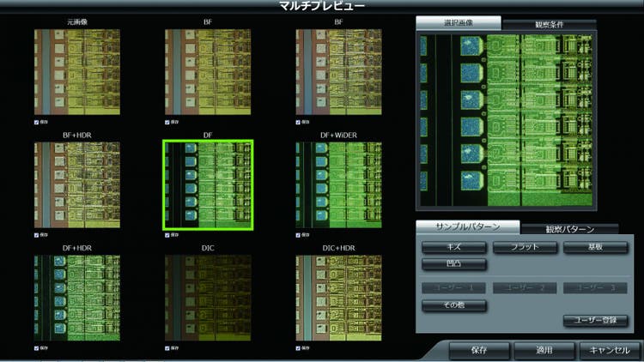Toggle 保存 checkbox below the DF thumbnail
The image size is (644, 362).
point(166,234)
